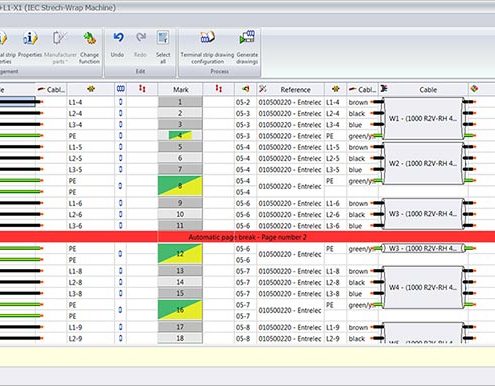The width and height of the screenshot is (495, 386).
Task: Select terminal mark 13
Action: 180,271
